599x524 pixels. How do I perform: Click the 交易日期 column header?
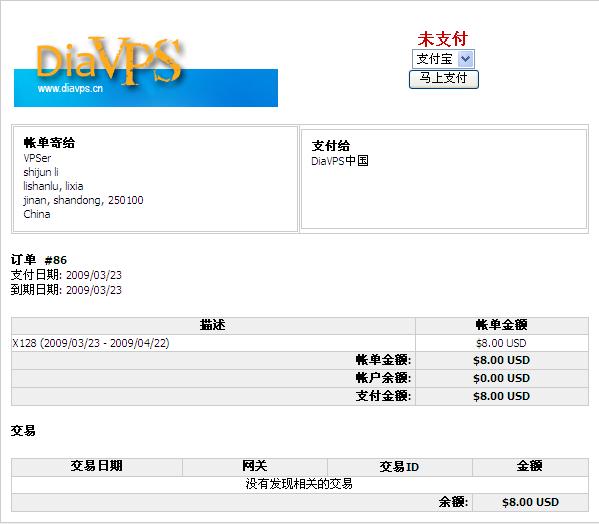(97, 467)
